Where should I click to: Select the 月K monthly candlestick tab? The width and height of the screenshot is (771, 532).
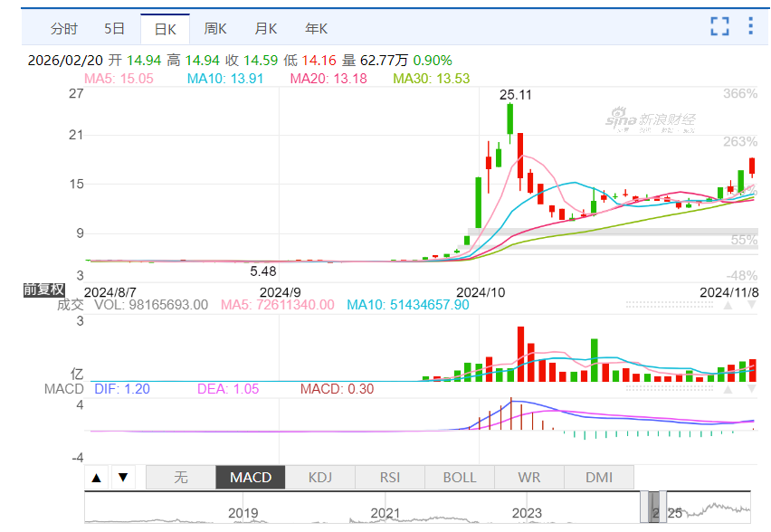pyautogui.click(x=266, y=28)
